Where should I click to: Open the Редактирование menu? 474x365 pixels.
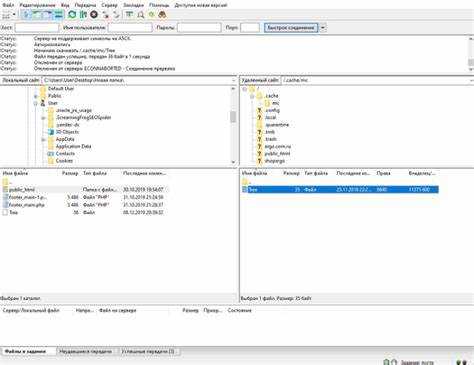(37, 5)
